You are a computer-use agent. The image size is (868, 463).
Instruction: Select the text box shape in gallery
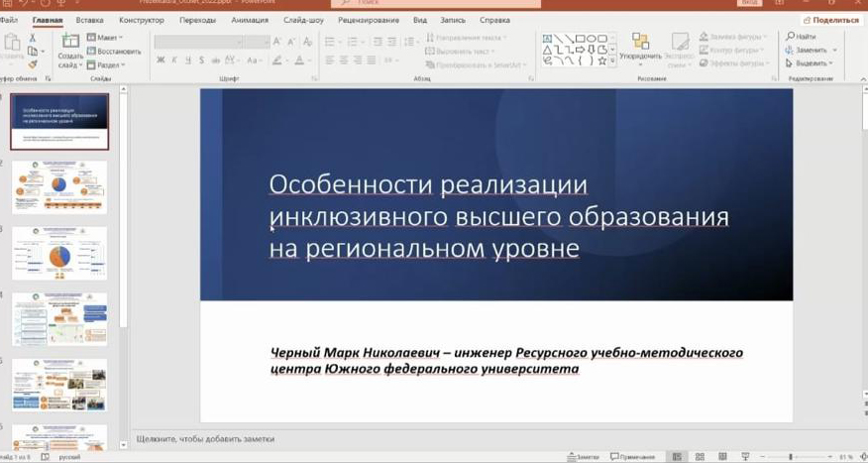547,39
